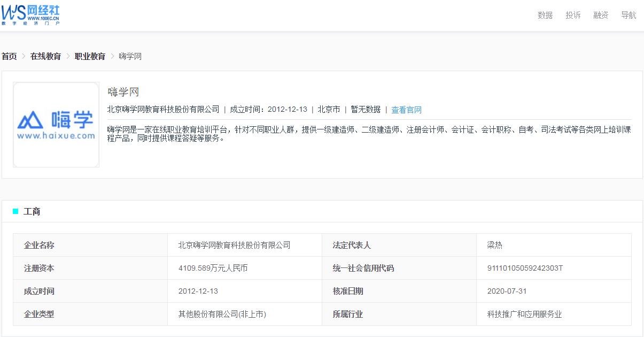
Task: Click the 嗨学网 company title heading
Action: (x=123, y=92)
